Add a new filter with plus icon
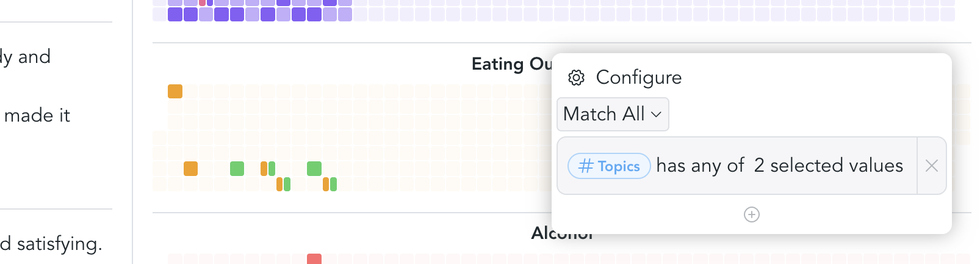The height and width of the screenshot is (264, 980). click(x=751, y=215)
